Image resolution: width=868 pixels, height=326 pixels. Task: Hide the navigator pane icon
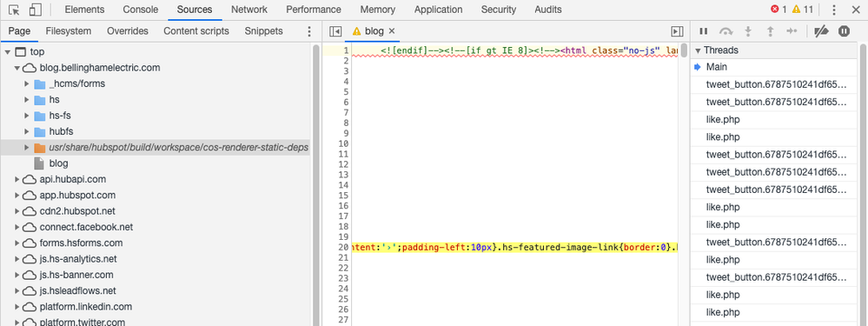(335, 31)
